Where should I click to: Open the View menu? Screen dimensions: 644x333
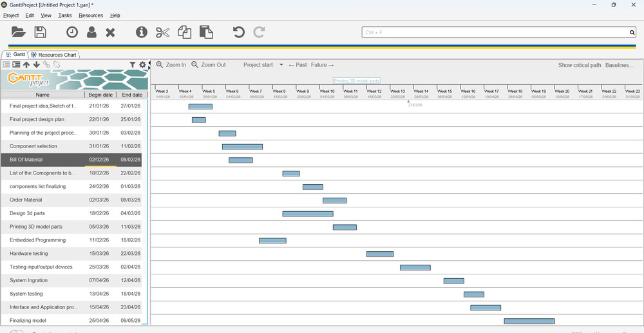click(x=46, y=15)
